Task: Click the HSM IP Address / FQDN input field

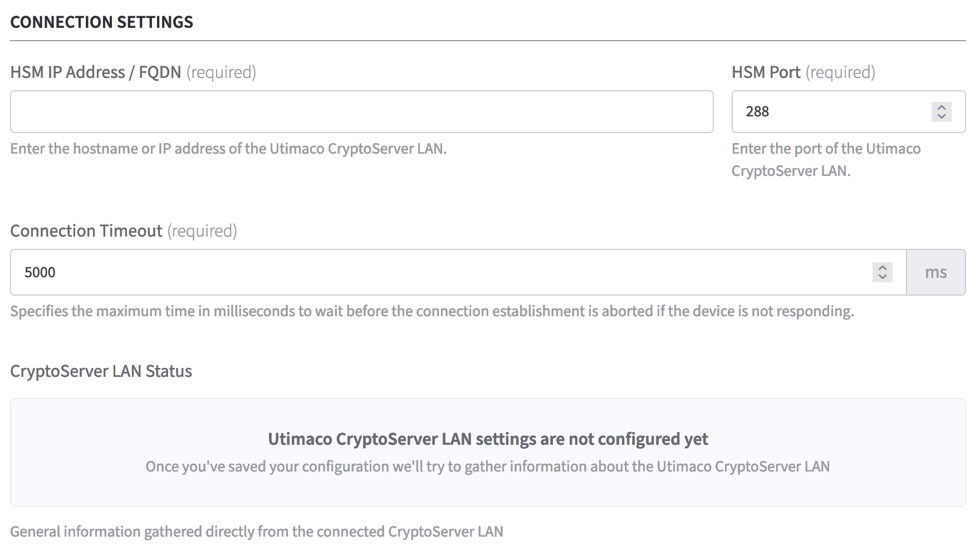Action: [361, 111]
